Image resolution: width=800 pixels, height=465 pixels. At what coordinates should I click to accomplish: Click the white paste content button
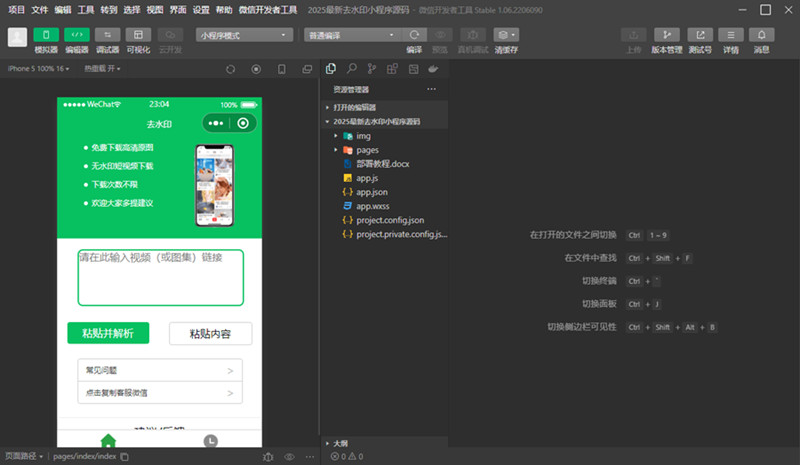(210, 333)
